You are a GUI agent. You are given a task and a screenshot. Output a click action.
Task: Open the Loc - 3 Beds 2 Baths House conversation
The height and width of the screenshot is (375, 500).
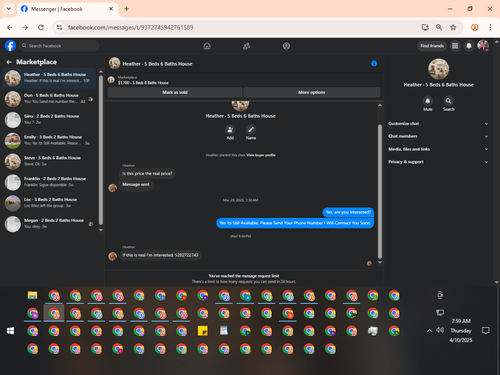(49, 203)
